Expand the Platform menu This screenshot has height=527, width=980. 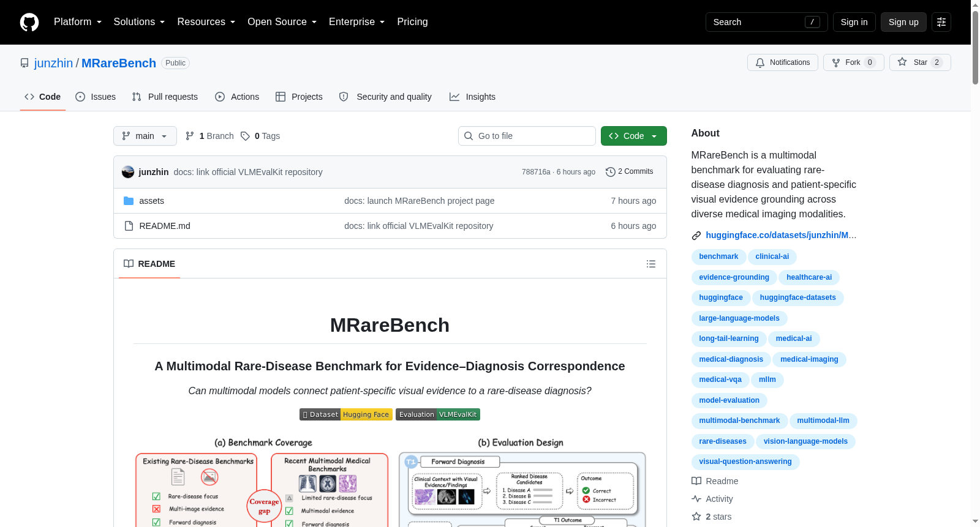78,22
